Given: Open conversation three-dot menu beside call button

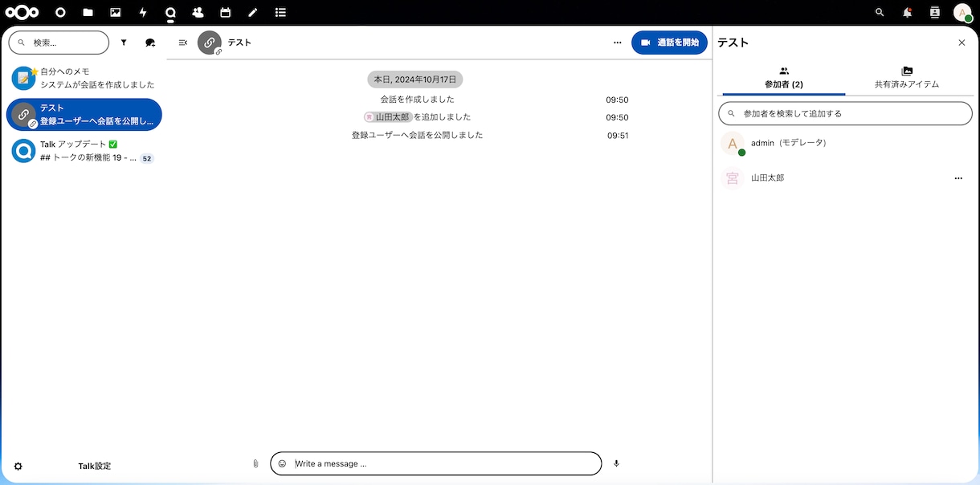Looking at the screenshot, I should 617,43.
